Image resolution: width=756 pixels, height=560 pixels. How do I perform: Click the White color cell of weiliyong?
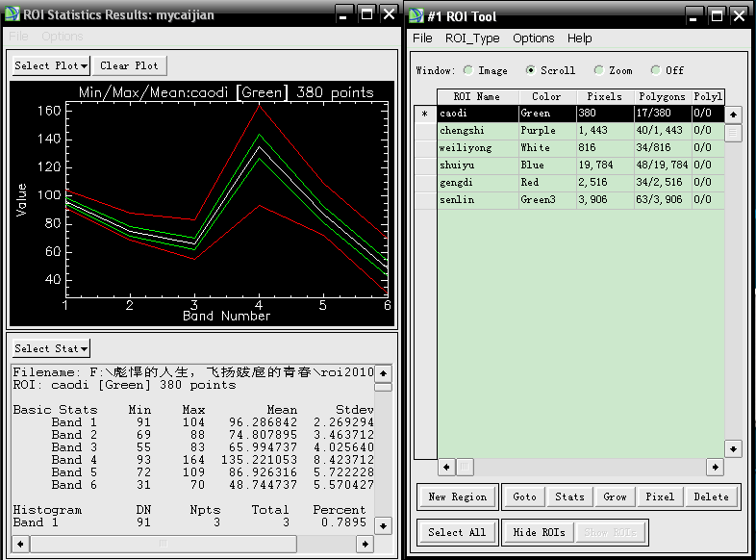(x=547, y=148)
